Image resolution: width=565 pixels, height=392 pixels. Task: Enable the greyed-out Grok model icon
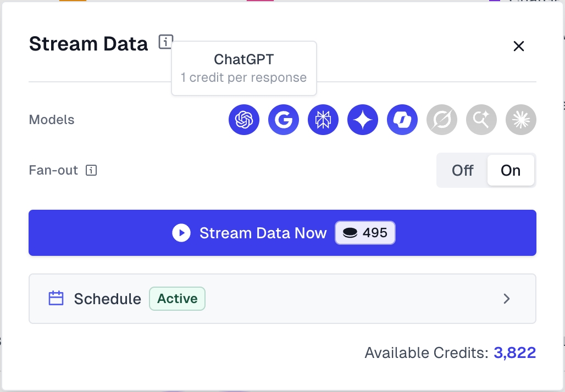(x=442, y=120)
